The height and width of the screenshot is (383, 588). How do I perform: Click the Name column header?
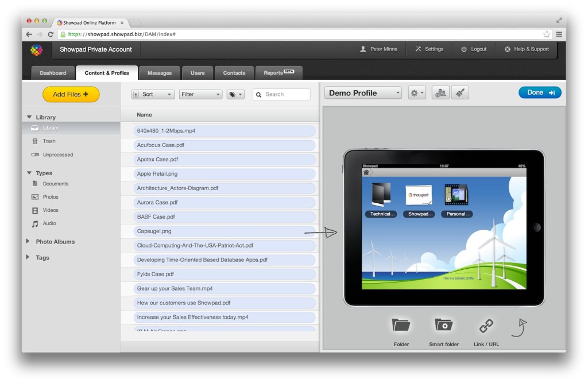(x=144, y=115)
